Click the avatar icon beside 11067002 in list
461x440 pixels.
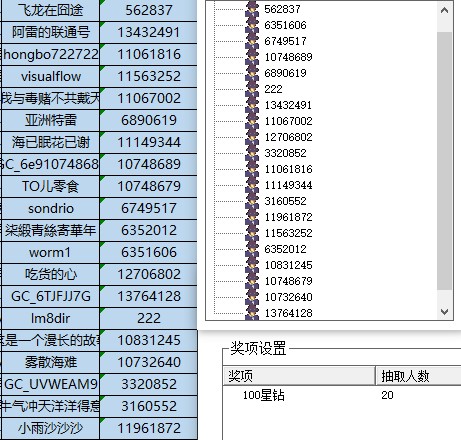click(x=252, y=121)
